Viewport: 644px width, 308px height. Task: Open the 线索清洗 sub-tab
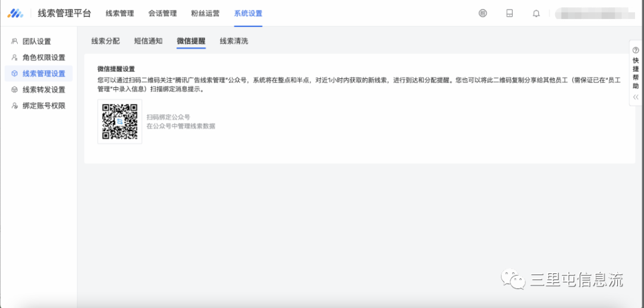(234, 41)
